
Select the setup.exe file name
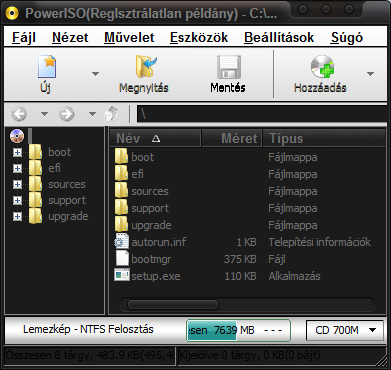pyautogui.click(x=156, y=276)
